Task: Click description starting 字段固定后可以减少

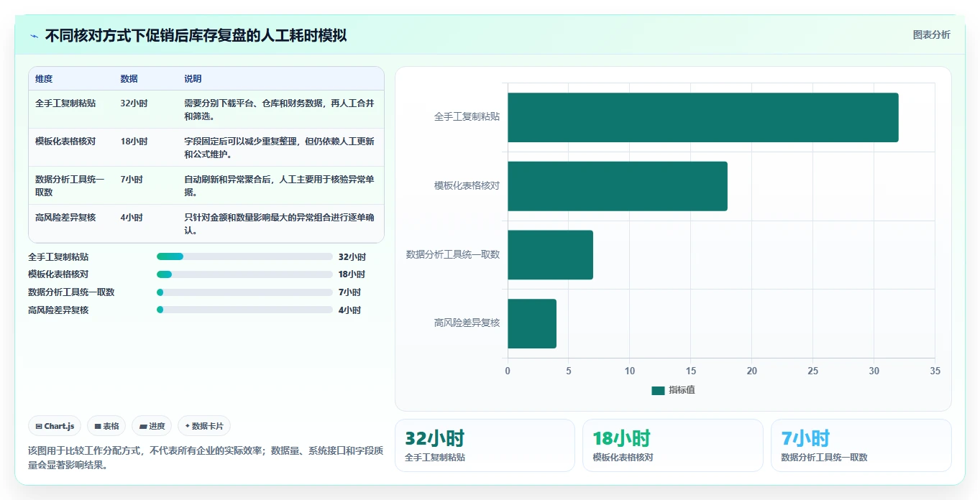Action: [280, 148]
